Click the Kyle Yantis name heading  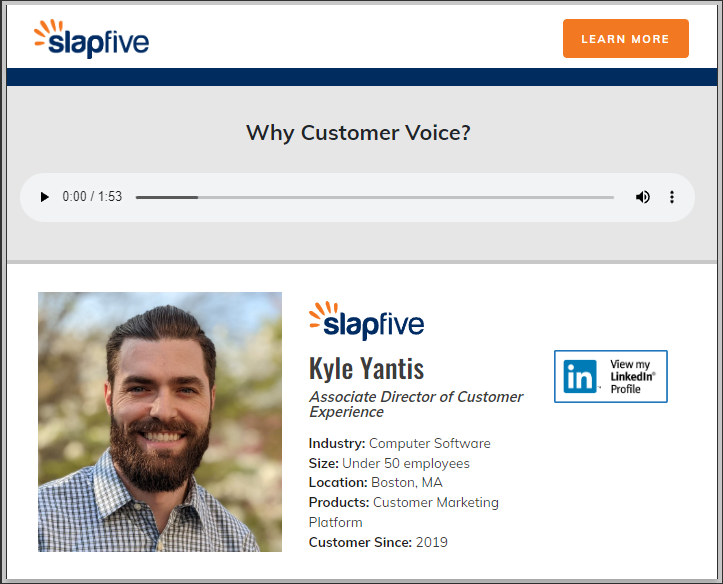point(366,368)
